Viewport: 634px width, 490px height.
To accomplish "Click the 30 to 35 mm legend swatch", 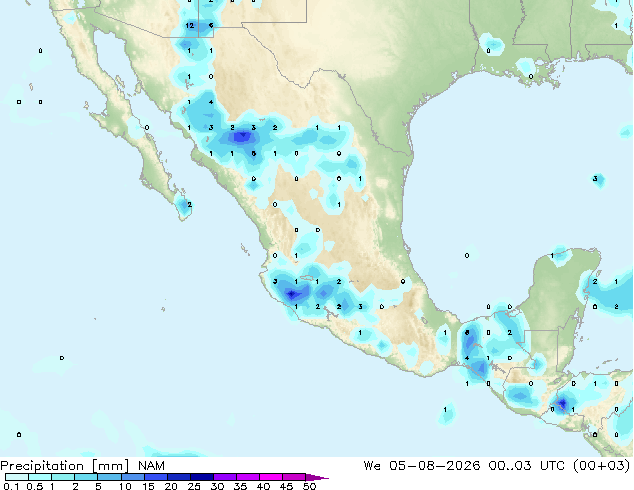I will tap(224, 477).
